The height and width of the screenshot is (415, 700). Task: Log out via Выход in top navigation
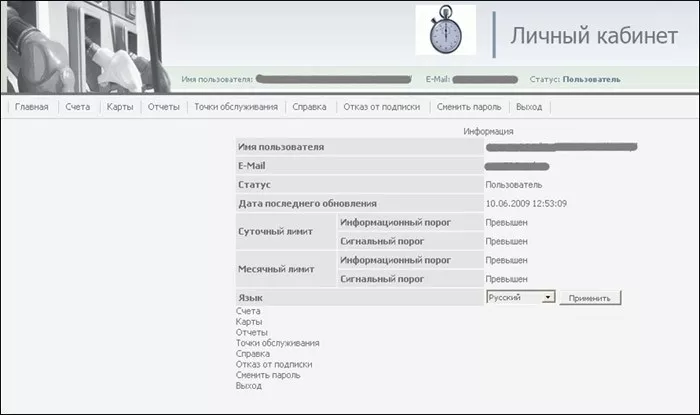(529, 107)
